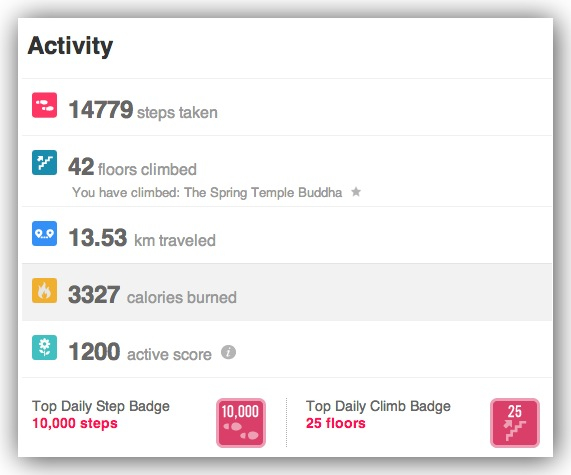This screenshot has width=571, height=475.
Task: Click the Activity panel heading
Action: (x=70, y=46)
